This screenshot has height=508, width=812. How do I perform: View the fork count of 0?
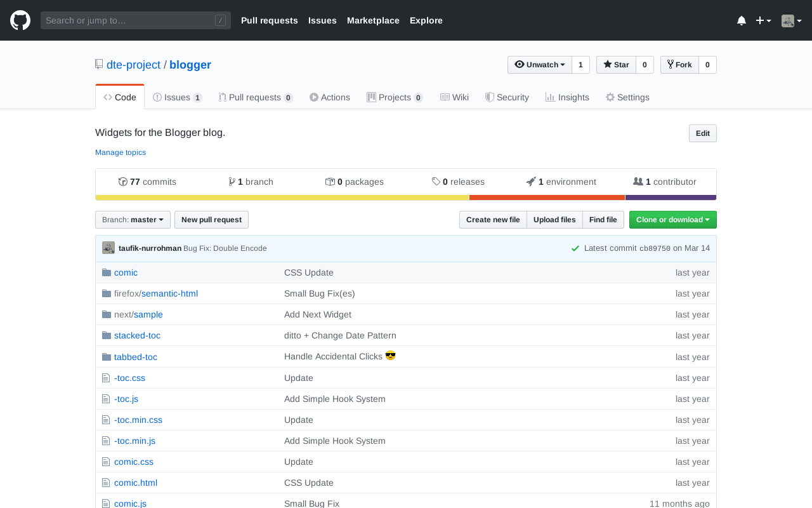(707, 65)
